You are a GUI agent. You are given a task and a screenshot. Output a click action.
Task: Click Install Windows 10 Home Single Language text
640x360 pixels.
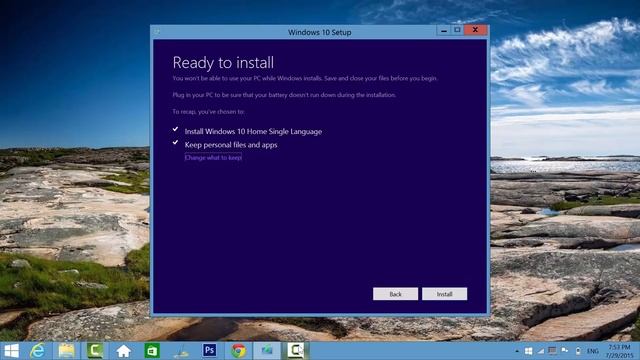click(253, 131)
